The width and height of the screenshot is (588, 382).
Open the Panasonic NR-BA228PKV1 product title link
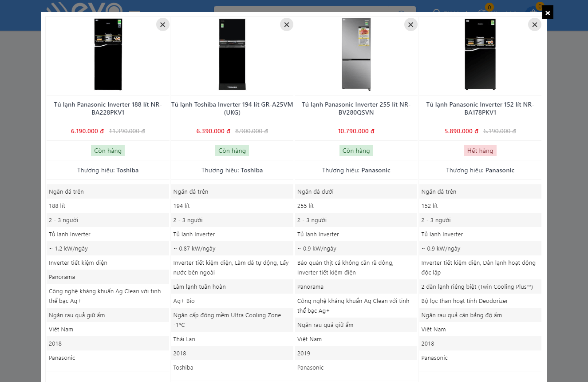coord(108,108)
